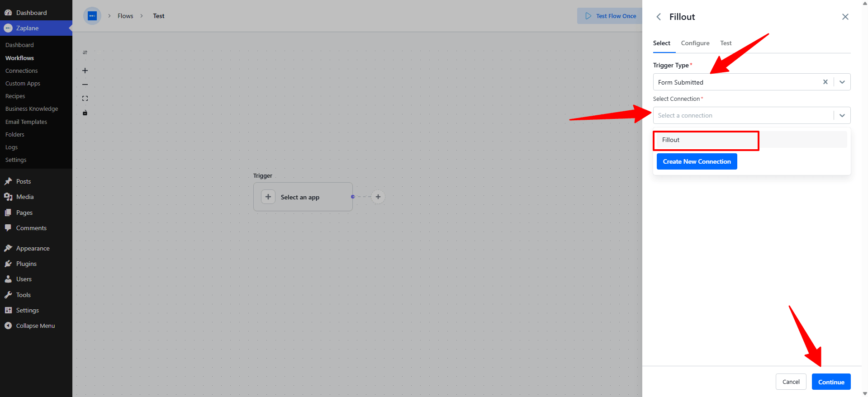Close the Fillout panel with X icon
868x397 pixels.
coord(845,17)
